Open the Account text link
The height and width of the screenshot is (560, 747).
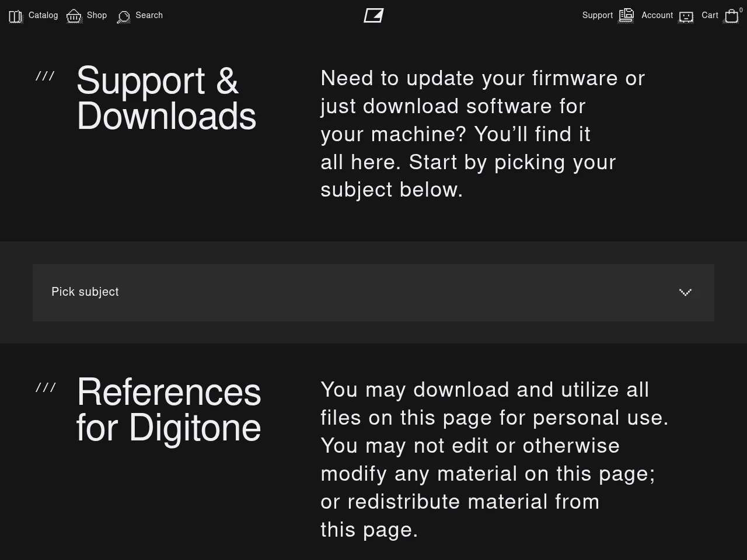click(x=657, y=15)
